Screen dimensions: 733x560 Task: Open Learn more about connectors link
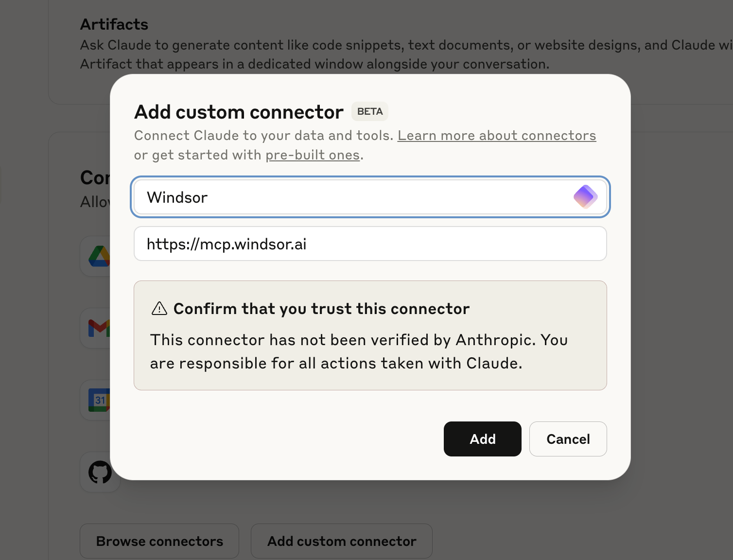pyautogui.click(x=496, y=136)
